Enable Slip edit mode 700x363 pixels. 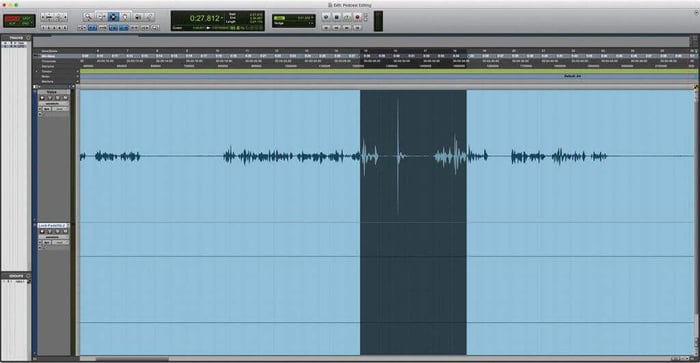tap(12, 23)
